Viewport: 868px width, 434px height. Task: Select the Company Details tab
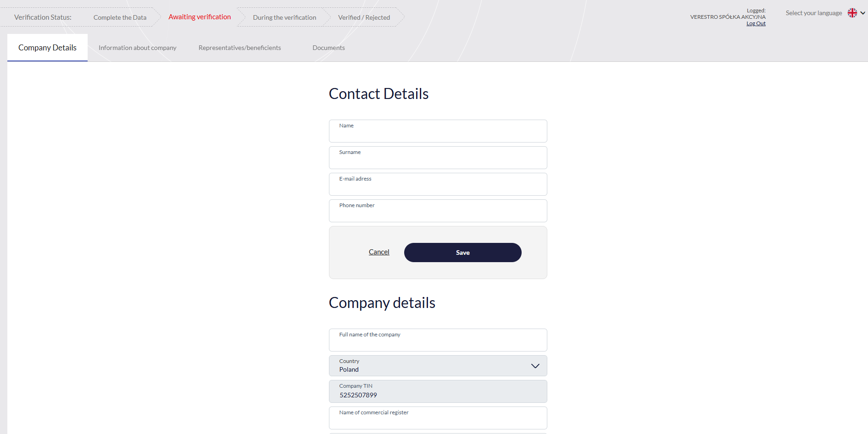tap(47, 48)
